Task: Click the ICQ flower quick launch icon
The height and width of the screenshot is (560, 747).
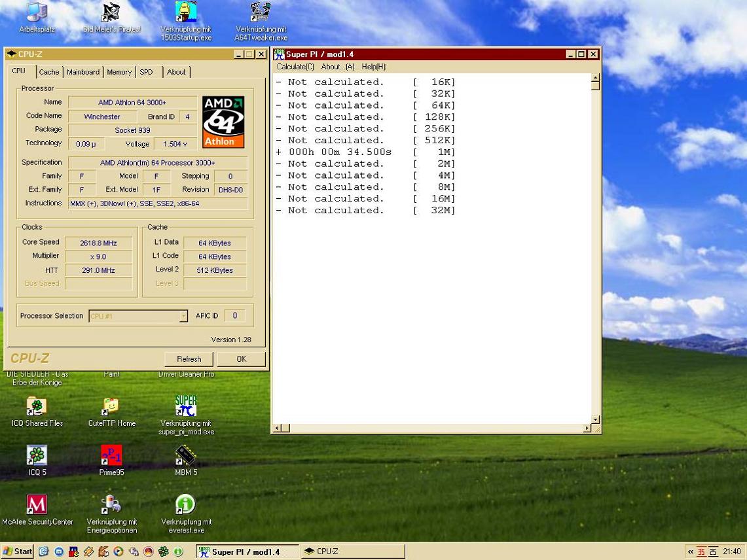Action: [164, 551]
